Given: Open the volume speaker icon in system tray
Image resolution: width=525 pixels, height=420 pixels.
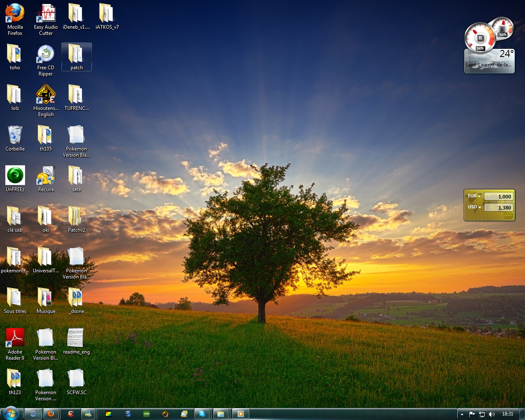Looking at the screenshot, I should click(492, 414).
